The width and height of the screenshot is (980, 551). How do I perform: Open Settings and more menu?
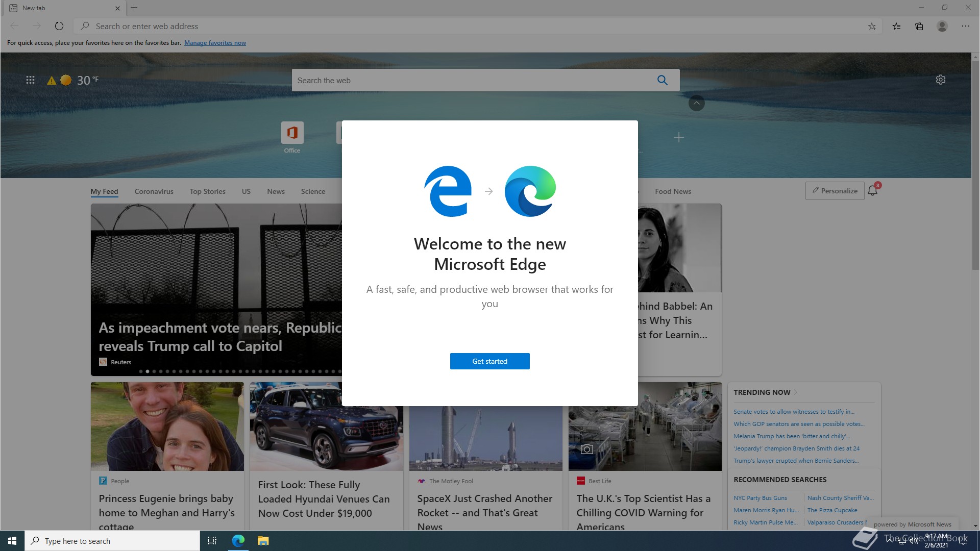(x=965, y=26)
